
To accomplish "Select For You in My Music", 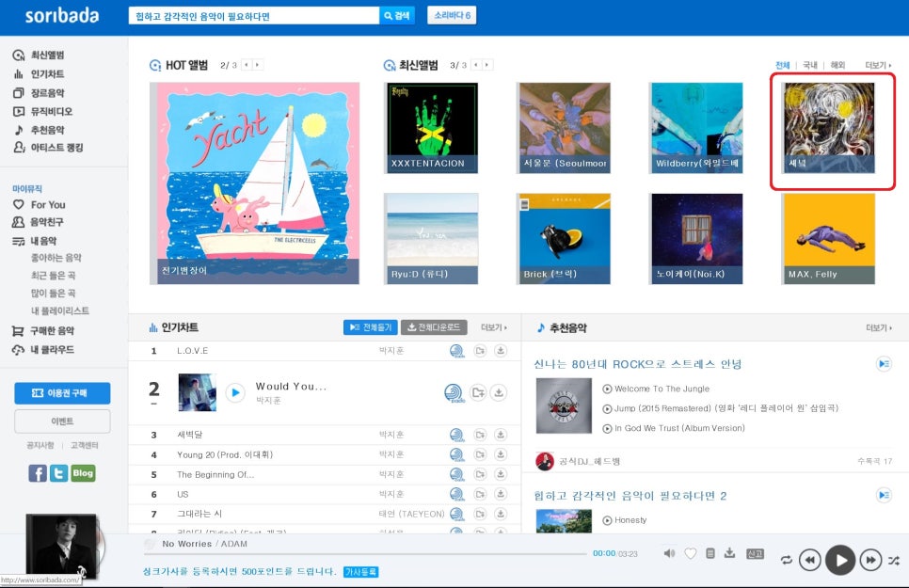I will tap(40, 205).
